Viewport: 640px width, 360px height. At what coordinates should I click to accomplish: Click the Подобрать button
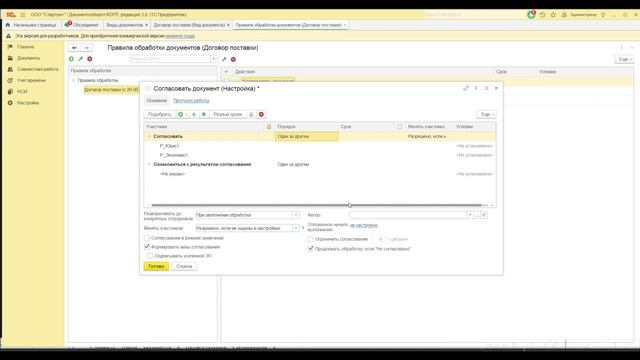pos(160,115)
